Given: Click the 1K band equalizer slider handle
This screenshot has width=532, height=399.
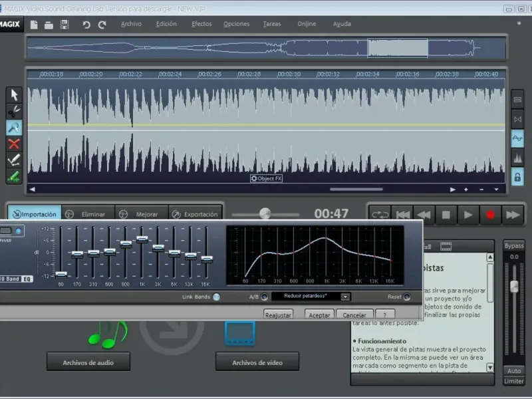Looking at the screenshot, I should click(142, 239).
